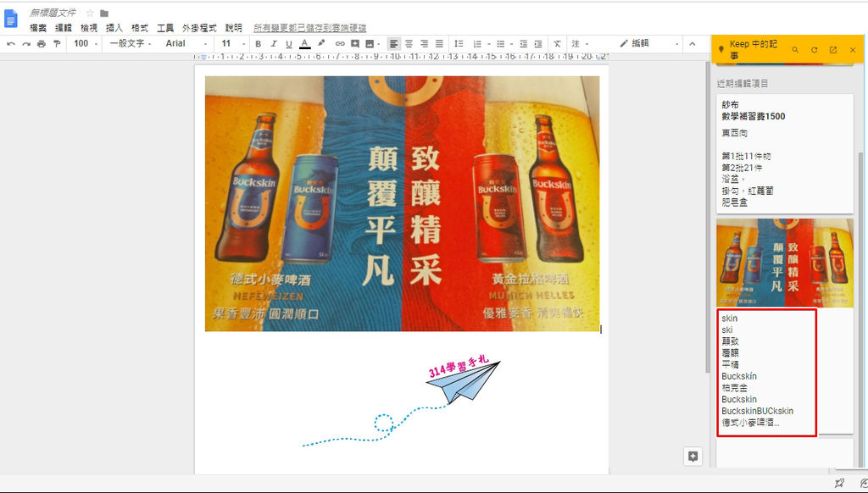Undo the last action

coord(11,44)
